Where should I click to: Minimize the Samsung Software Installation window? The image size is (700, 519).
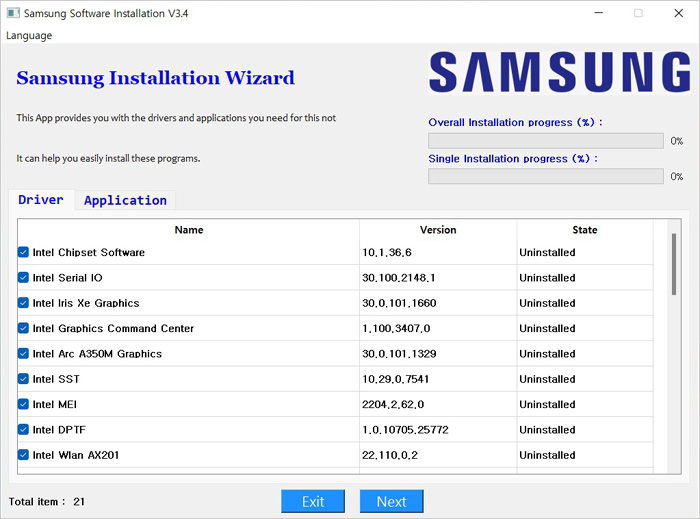599,13
